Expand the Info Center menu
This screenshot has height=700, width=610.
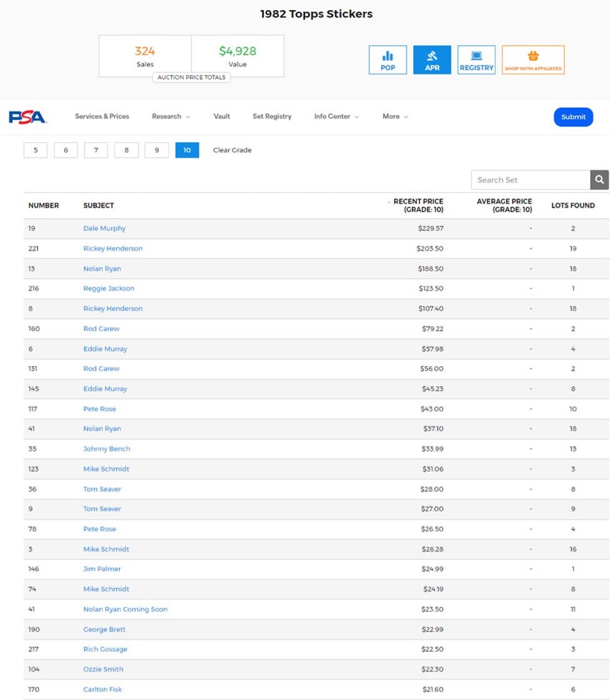click(337, 116)
